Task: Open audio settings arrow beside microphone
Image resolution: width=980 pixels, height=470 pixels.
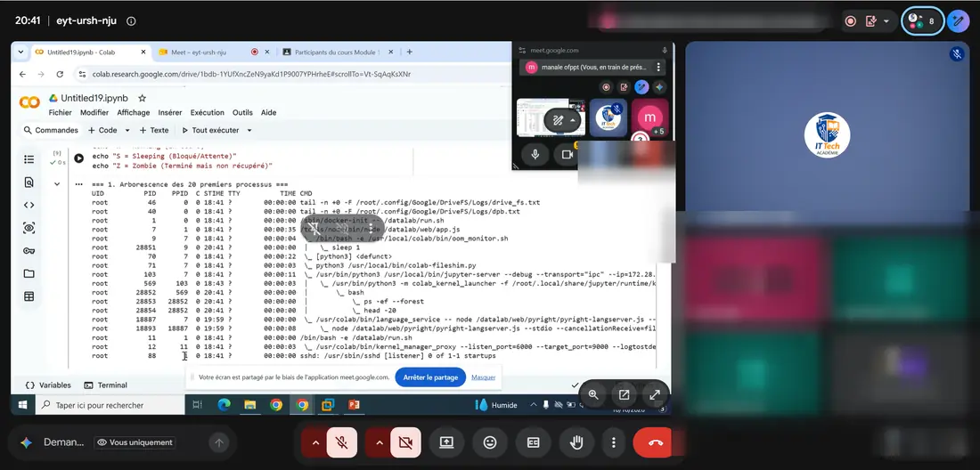Action: (x=315, y=442)
